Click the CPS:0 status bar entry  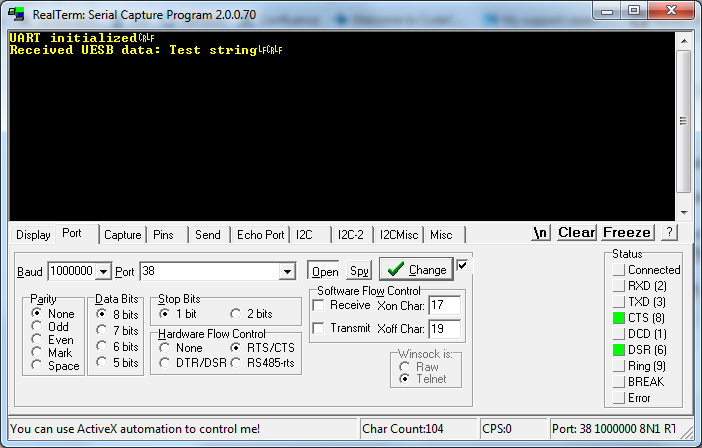click(x=497, y=429)
